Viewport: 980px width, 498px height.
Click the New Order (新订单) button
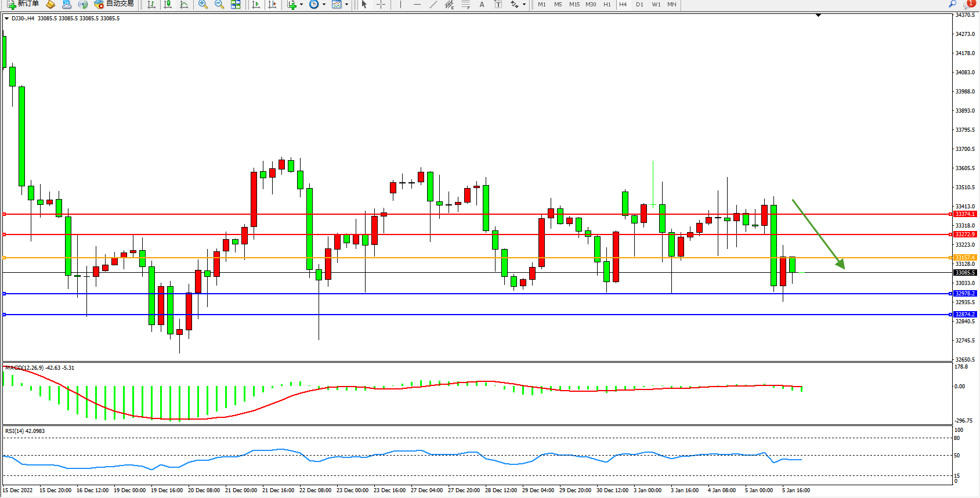click(x=23, y=4)
